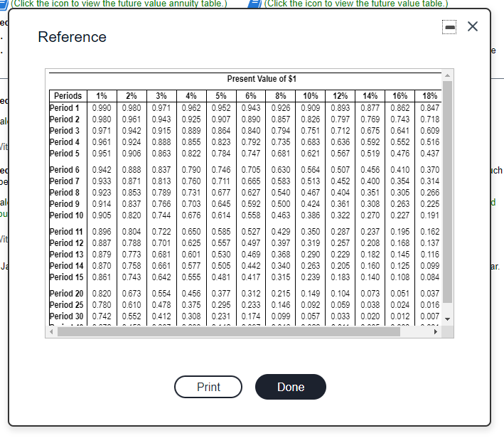Click the table's scroll down arrow

(x=447, y=319)
